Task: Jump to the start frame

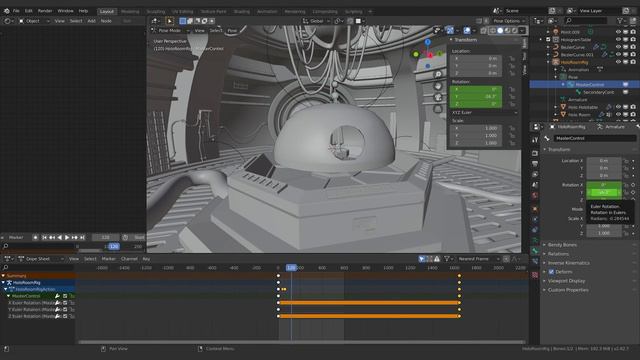Action: pyautogui.click(x=44, y=238)
